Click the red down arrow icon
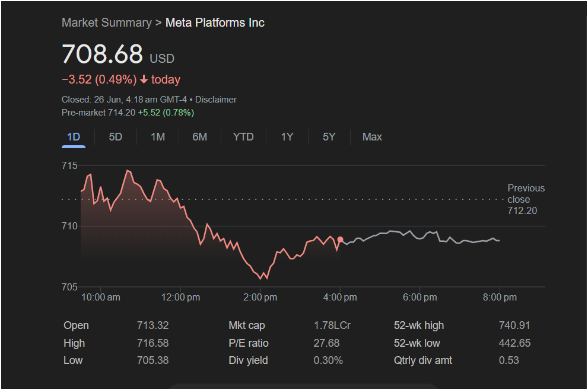Image resolution: width=588 pixels, height=390 pixels. (144, 79)
